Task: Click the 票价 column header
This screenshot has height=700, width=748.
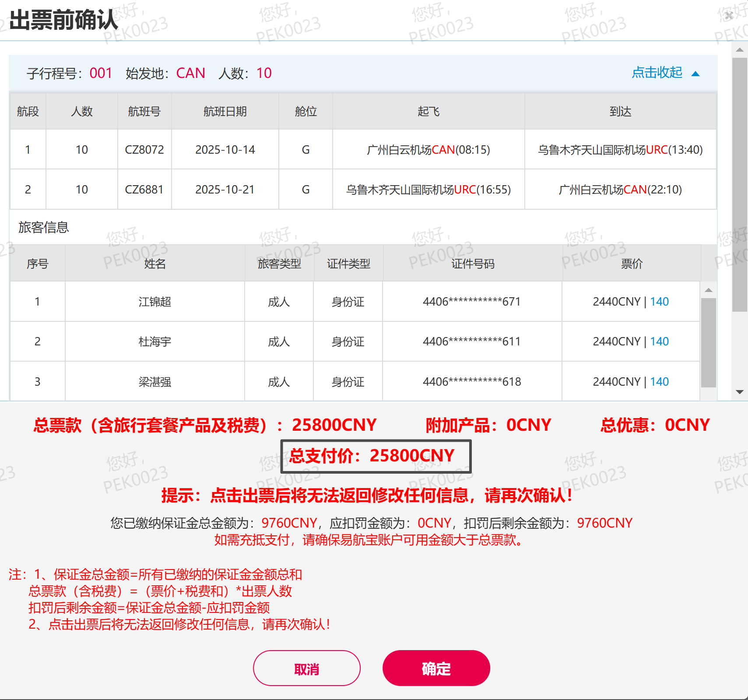Action: tap(631, 264)
